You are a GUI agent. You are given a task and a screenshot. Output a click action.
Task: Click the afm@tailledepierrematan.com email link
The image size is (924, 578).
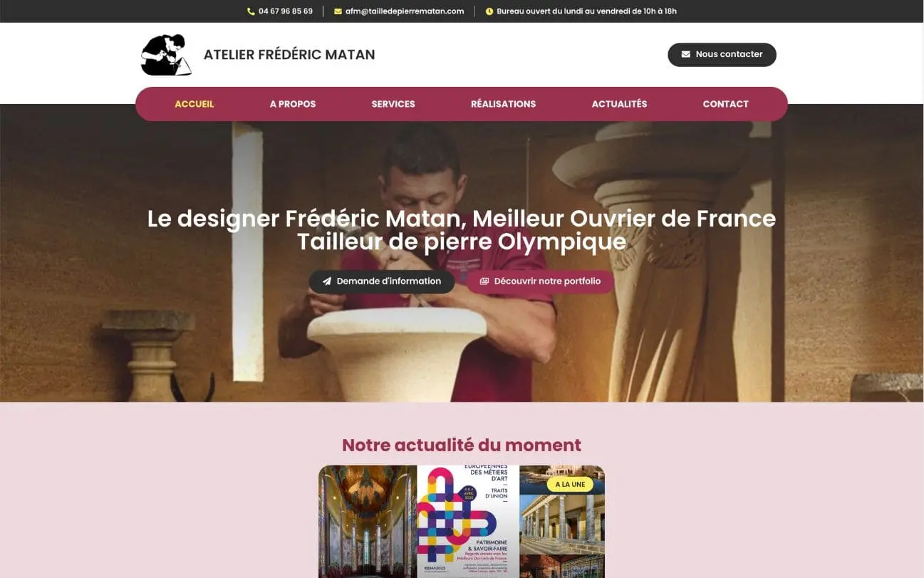click(x=405, y=11)
